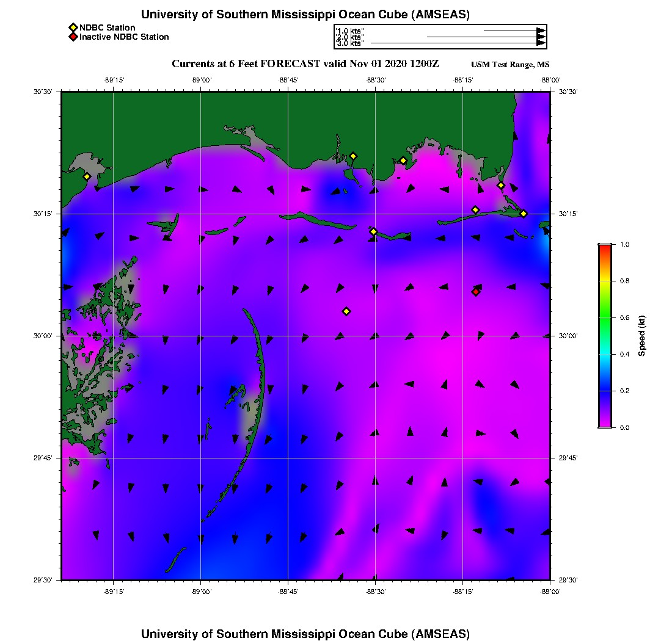Click the left-axis '30°00'' latitude label

coord(42,336)
